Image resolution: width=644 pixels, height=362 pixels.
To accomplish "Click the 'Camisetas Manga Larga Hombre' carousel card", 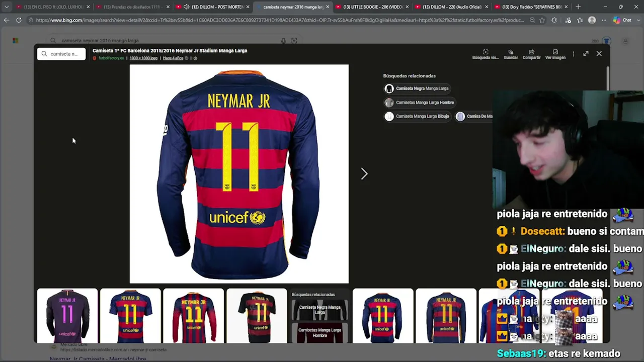I will (x=319, y=333).
